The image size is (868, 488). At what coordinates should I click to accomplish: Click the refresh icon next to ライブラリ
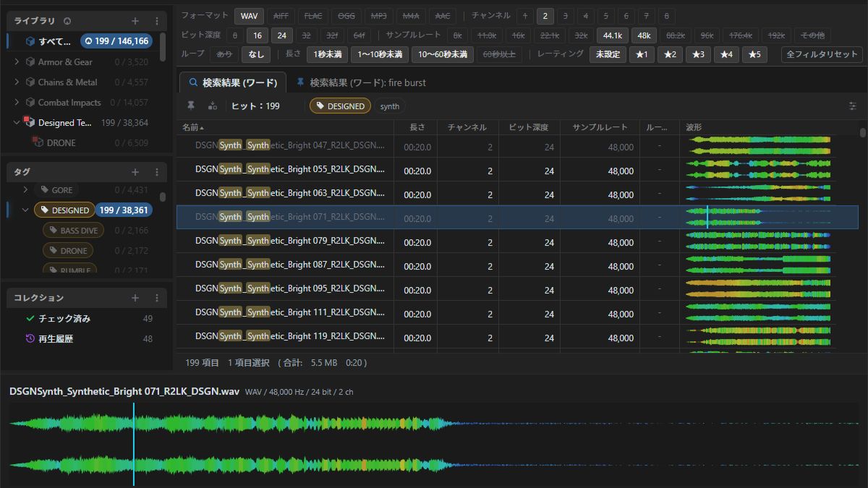[67, 21]
